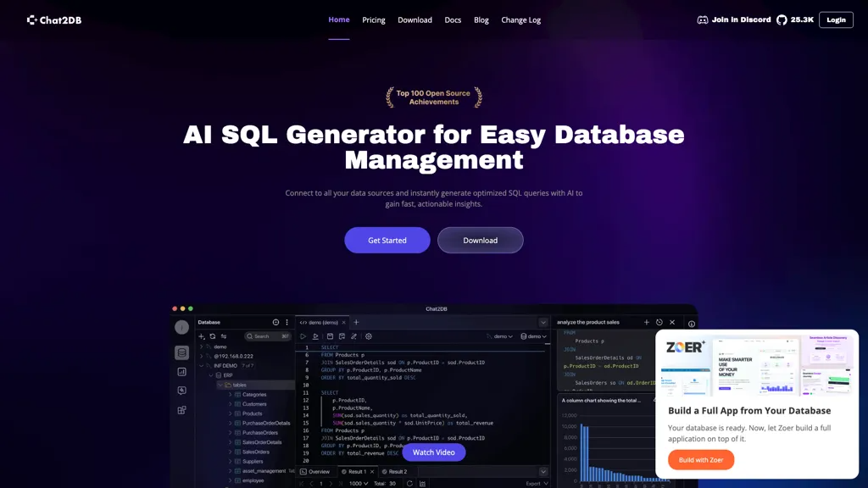
Task: Click the format pen icon in editor toolbar
Action: (x=354, y=336)
